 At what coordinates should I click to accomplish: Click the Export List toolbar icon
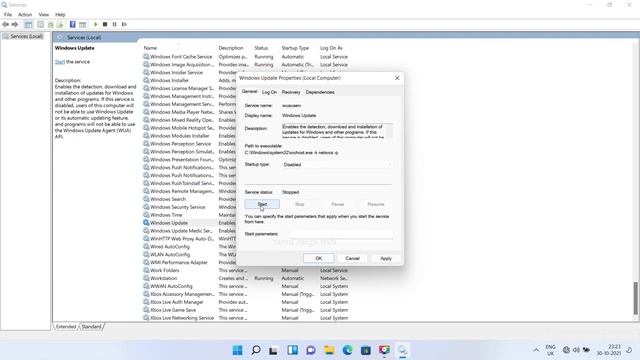coord(60,24)
